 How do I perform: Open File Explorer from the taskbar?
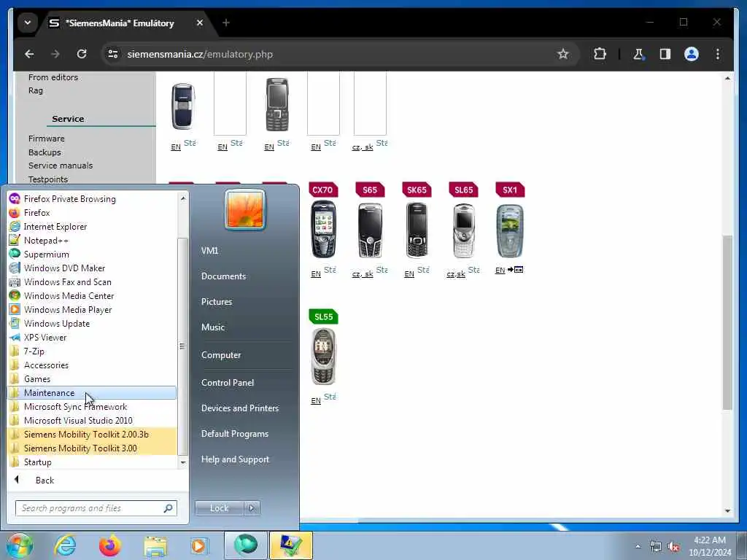point(156,545)
